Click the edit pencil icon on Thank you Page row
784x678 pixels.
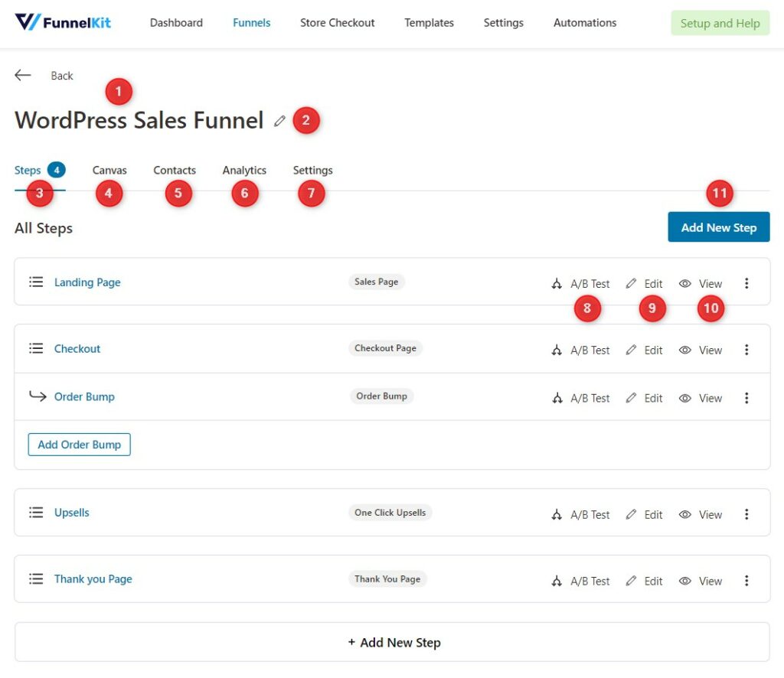[631, 581]
